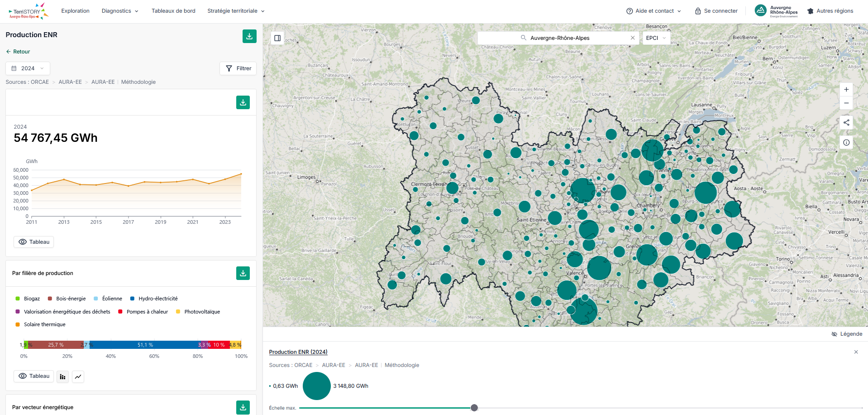
Task: Download Production ENR data with top green button
Action: click(249, 36)
